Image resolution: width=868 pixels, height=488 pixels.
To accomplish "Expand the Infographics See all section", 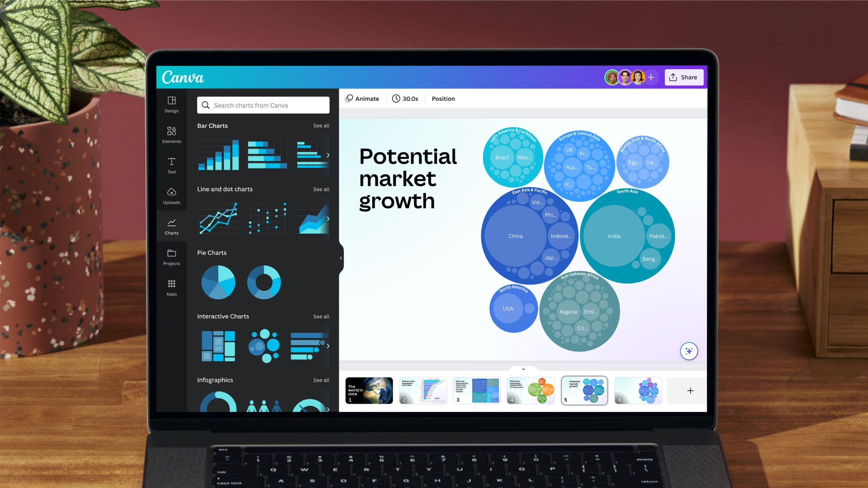I will click(x=321, y=380).
